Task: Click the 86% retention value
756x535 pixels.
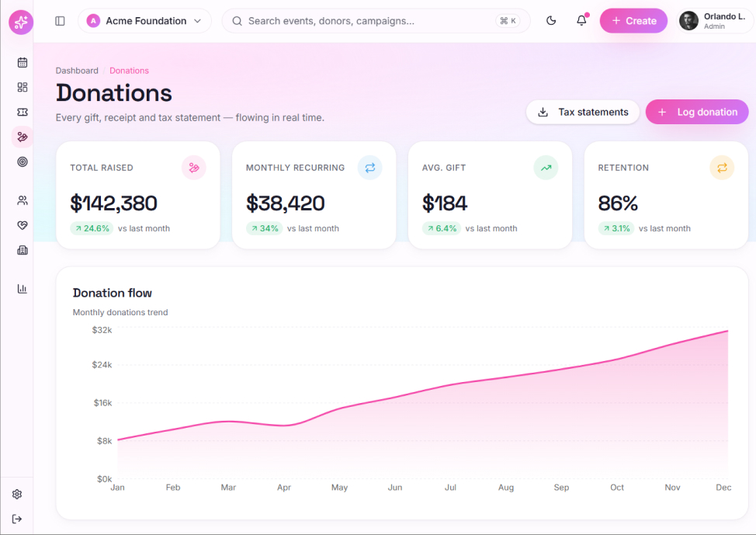Action: point(618,203)
